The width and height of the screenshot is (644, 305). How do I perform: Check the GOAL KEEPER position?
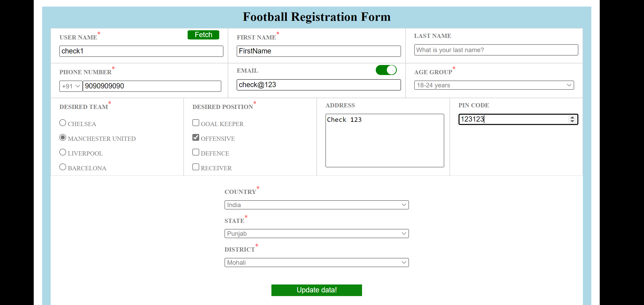pyautogui.click(x=196, y=122)
